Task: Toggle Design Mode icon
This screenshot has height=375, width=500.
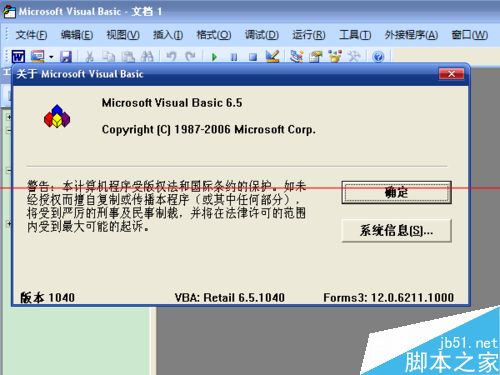Action: (x=272, y=56)
